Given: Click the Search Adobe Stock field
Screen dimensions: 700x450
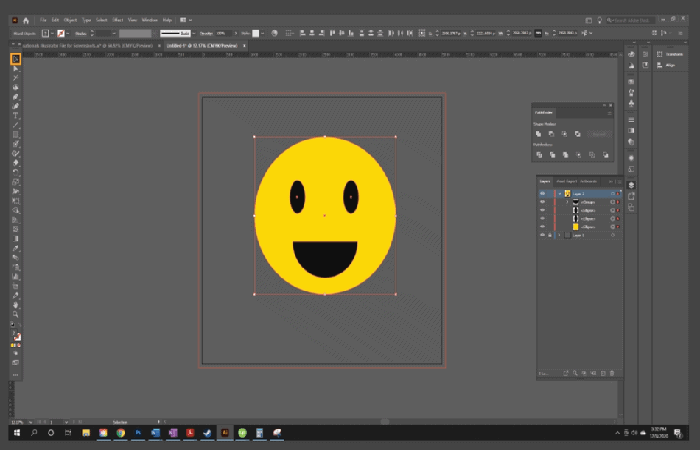Looking at the screenshot, I should point(630,20).
